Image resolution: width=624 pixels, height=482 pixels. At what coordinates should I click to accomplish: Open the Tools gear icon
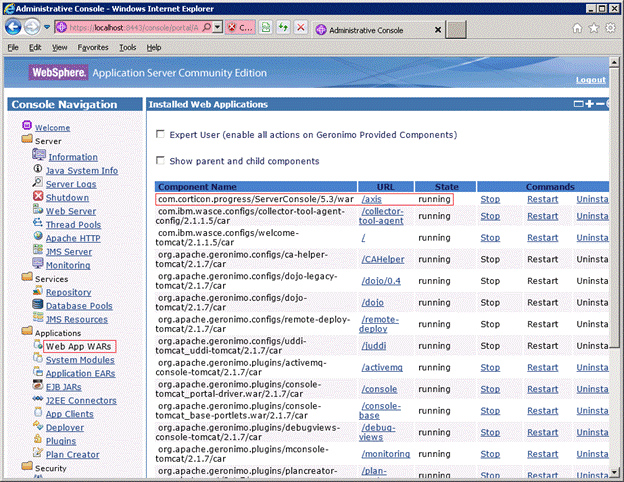pos(610,28)
